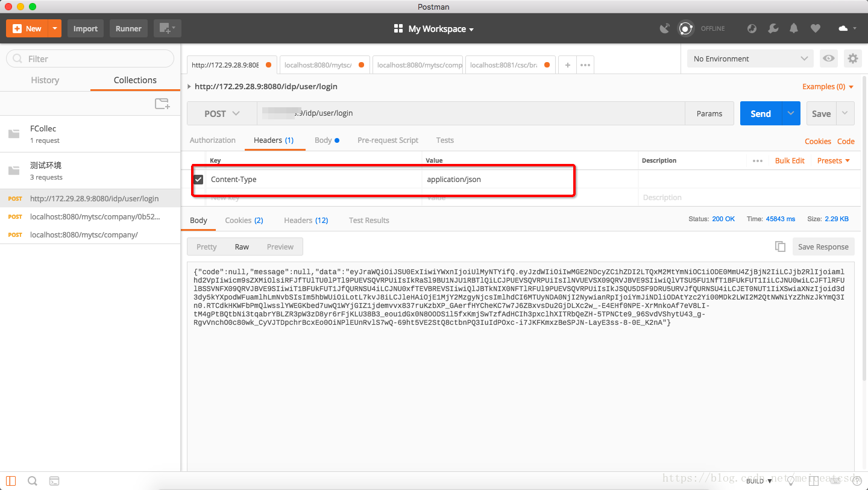Toggle sidebar icon in status bar
Image resolution: width=868 pixels, height=490 pixels.
(11, 481)
